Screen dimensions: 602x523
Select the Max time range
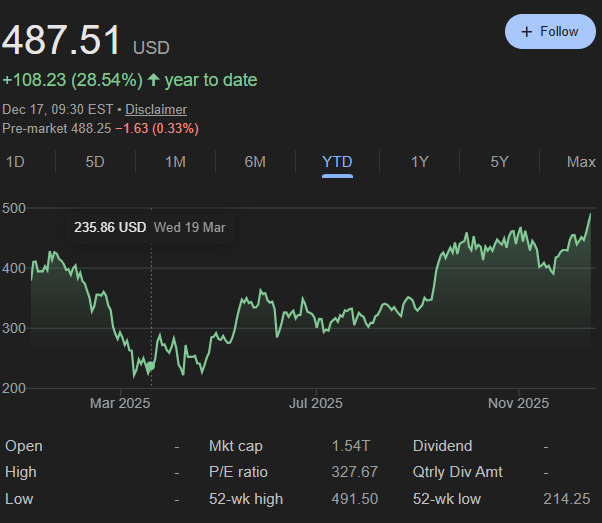coord(581,162)
